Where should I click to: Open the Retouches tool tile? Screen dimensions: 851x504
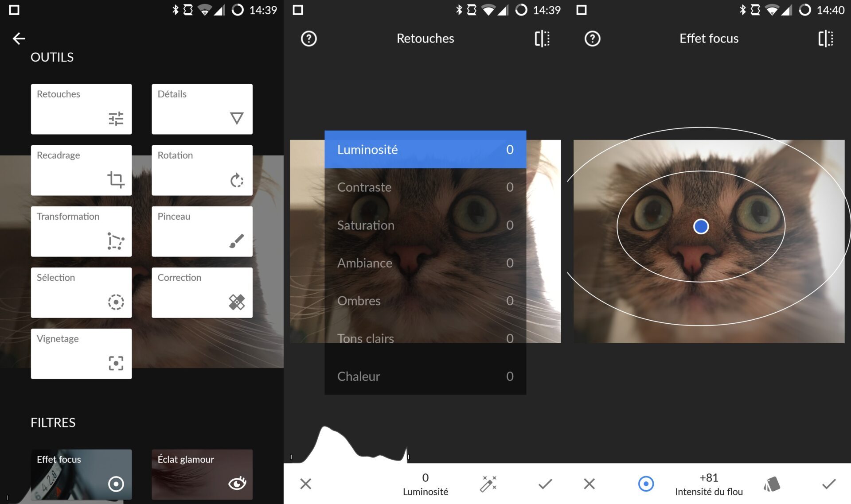point(81,109)
